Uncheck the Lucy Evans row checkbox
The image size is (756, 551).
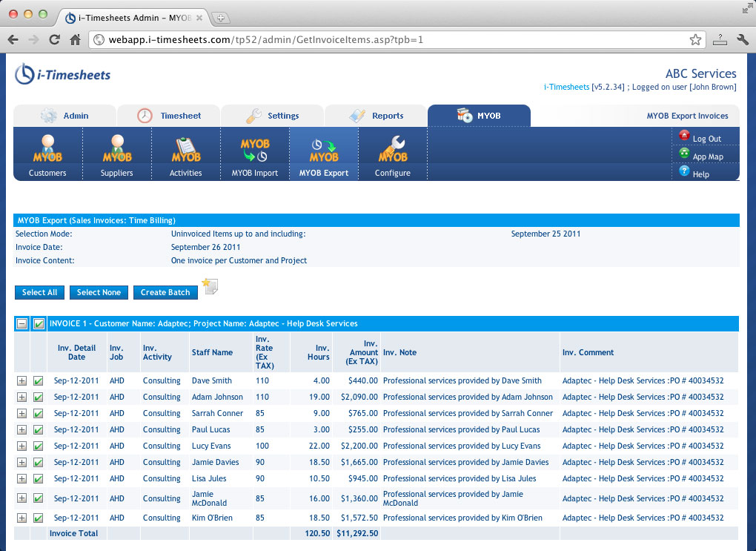pyautogui.click(x=38, y=446)
